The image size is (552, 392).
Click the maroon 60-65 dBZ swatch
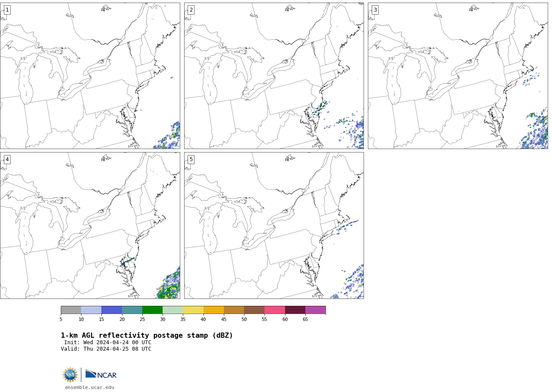295,310
